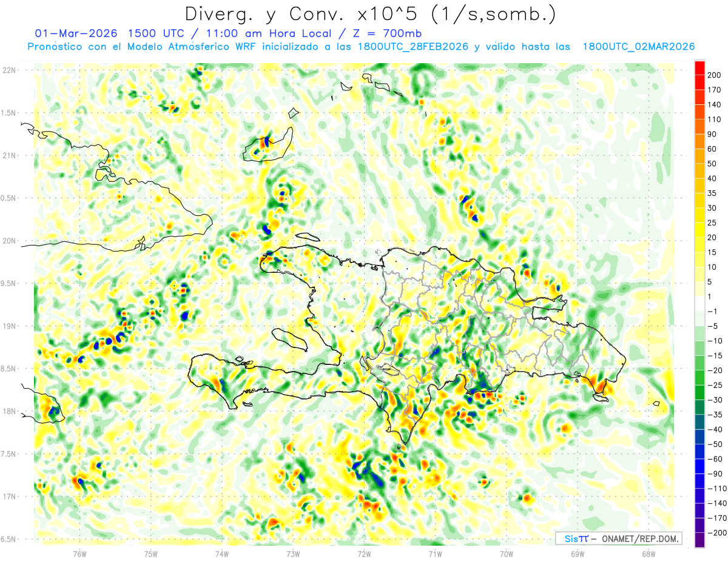Click the "-50" value on the color scale

(x=715, y=444)
